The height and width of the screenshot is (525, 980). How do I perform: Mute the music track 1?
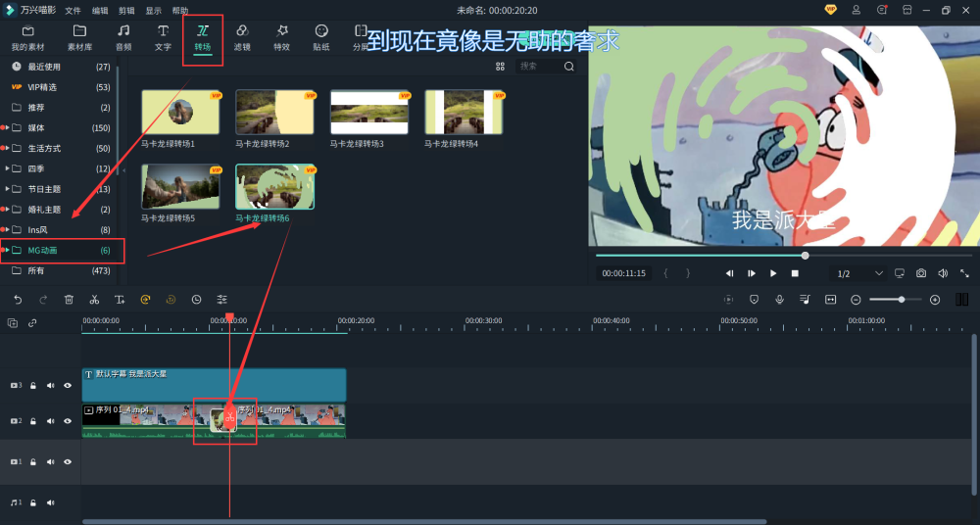click(x=51, y=502)
